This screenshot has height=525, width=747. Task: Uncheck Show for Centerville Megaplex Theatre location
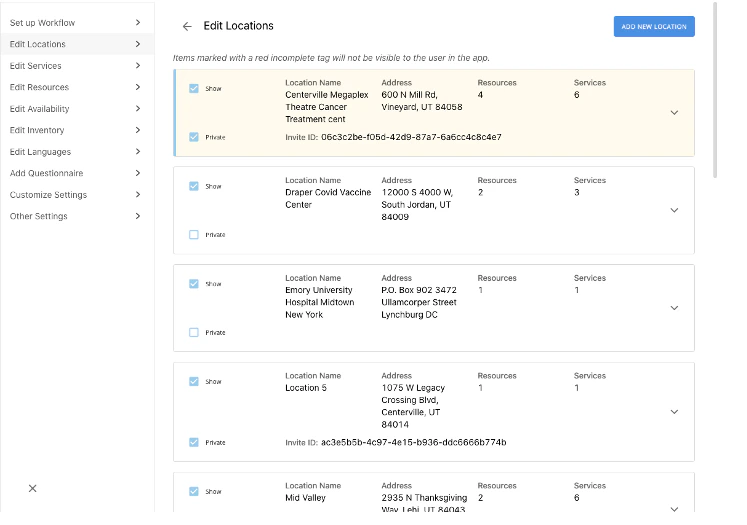point(194,89)
